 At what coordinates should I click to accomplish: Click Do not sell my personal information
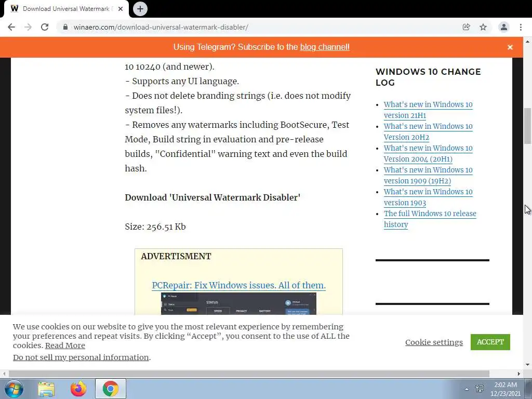click(81, 357)
